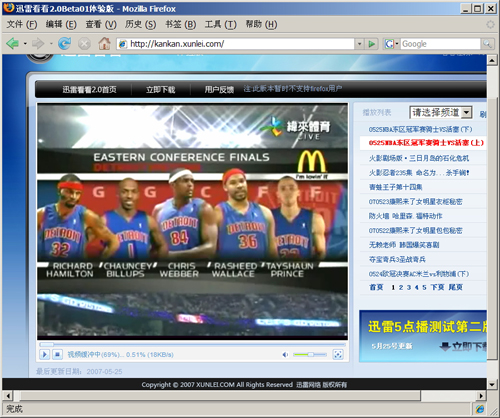Open the 工具 (T) menu

(220, 24)
